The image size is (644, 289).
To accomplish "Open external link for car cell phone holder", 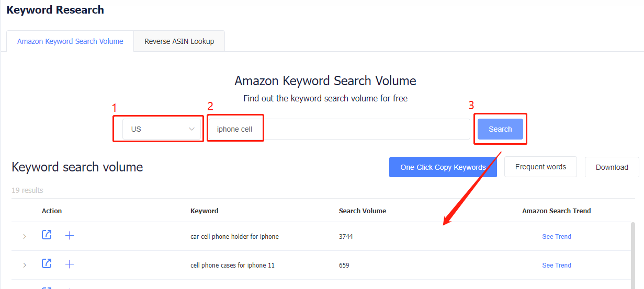I will point(47,235).
